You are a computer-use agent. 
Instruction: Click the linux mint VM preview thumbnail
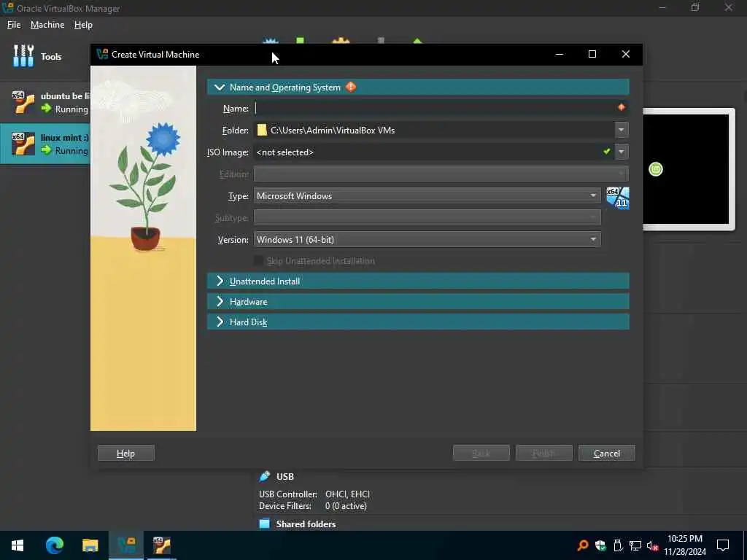tap(686, 169)
